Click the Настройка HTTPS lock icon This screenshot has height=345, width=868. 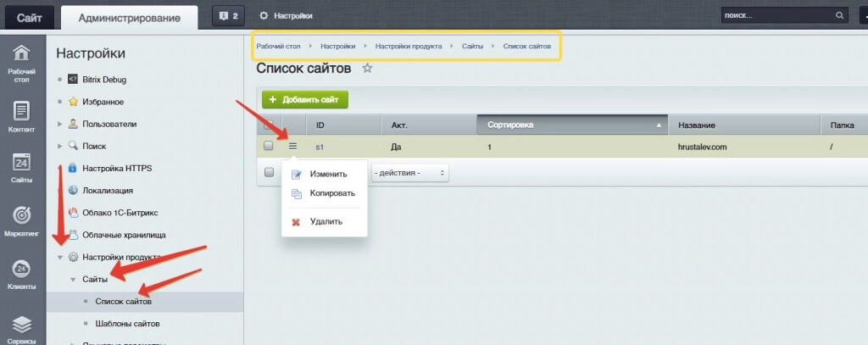click(73, 168)
